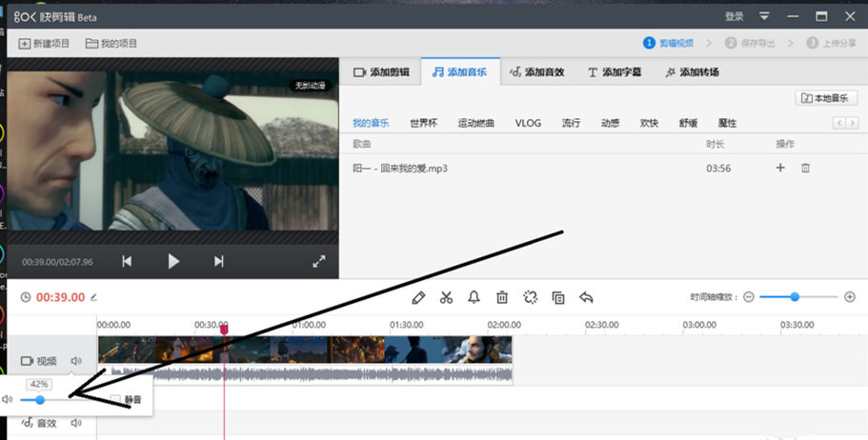
Task: Click the copy clip icon
Action: (x=558, y=298)
